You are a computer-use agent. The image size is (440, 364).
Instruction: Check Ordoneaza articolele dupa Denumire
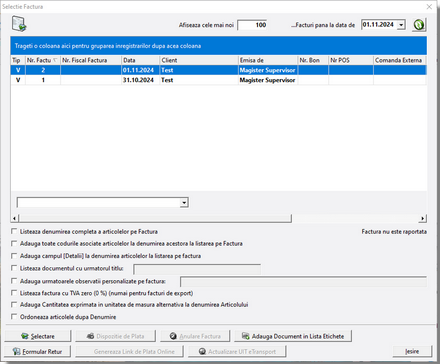[x=14, y=316]
